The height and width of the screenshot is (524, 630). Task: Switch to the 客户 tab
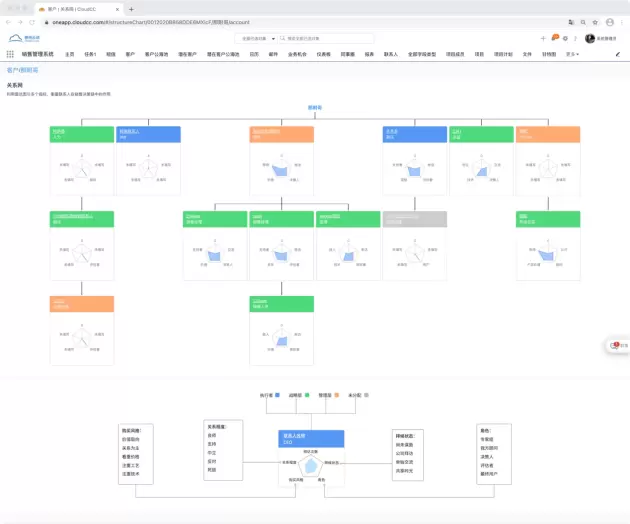point(130,54)
